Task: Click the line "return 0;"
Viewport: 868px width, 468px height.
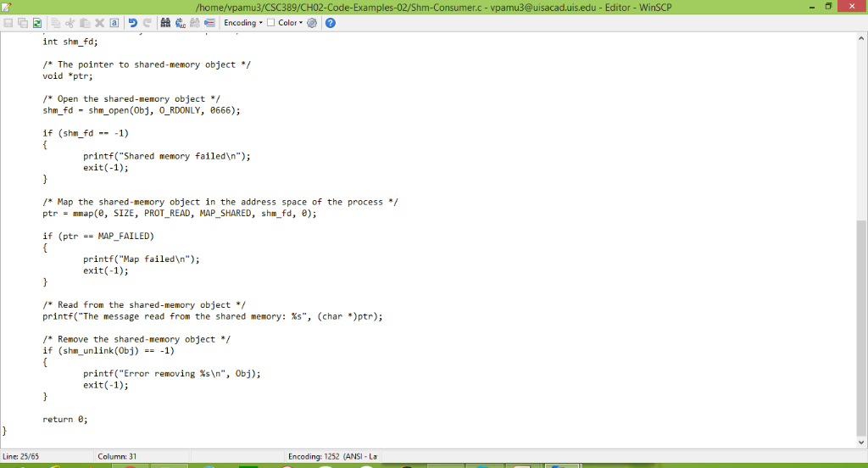Action: tap(65, 420)
